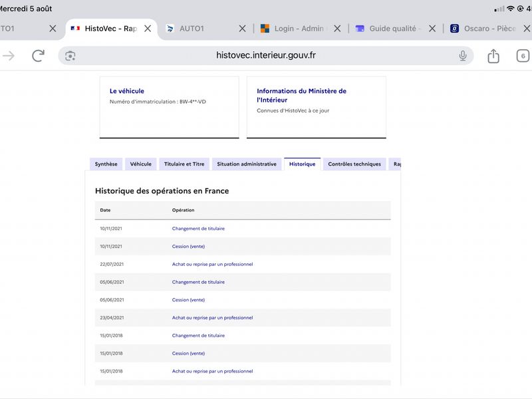Open the Titulaire et Titre tab
Image resolution: width=532 pixels, height=399 pixels.
click(184, 164)
